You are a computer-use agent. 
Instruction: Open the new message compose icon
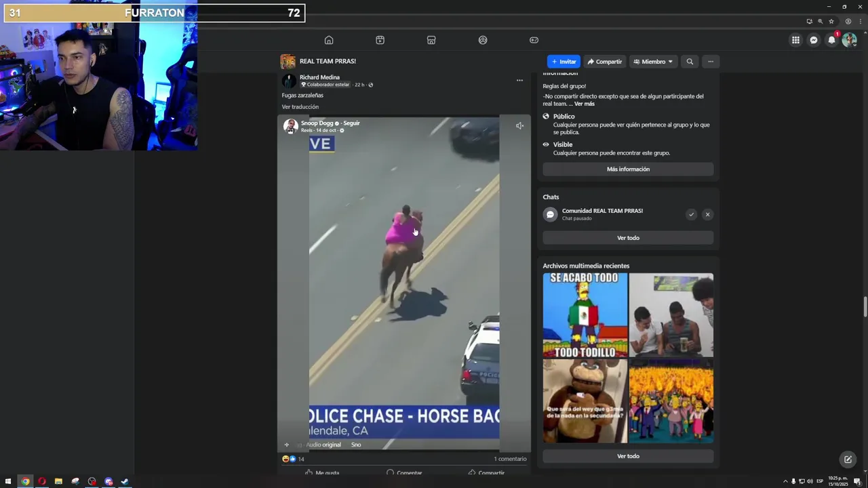click(848, 460)
